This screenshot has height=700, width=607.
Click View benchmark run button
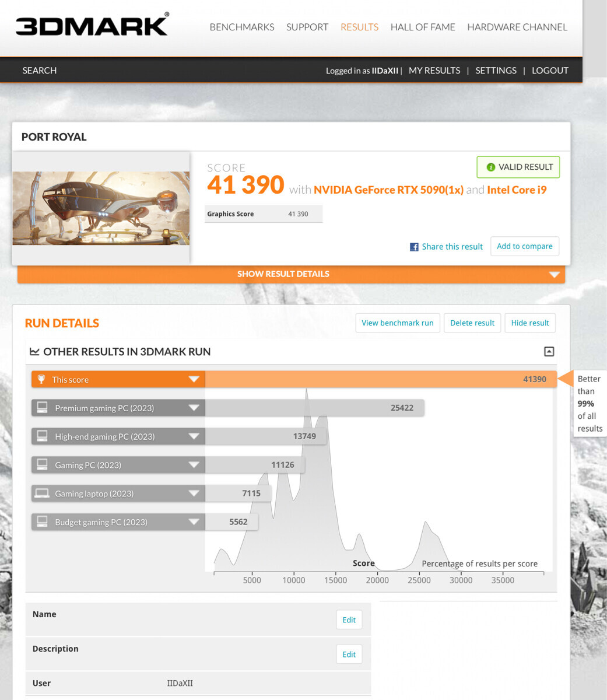(397, 323)
